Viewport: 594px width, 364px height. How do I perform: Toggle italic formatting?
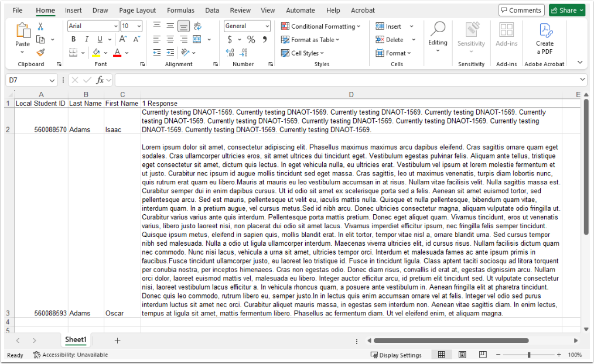(87, 39)
